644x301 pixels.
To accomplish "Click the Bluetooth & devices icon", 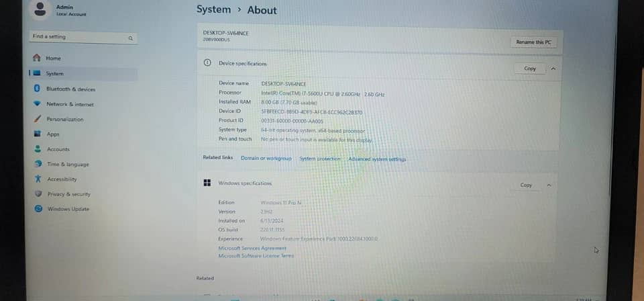I will [x=37, y=89].
